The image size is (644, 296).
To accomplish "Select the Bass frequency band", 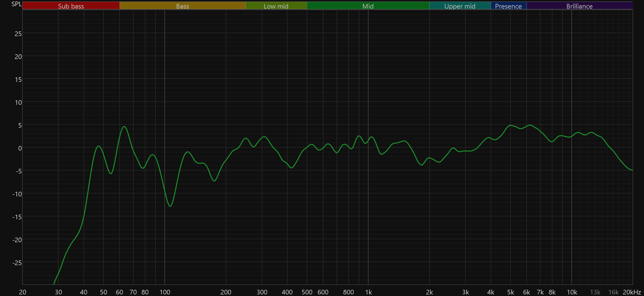I will (x=183, y=6).
